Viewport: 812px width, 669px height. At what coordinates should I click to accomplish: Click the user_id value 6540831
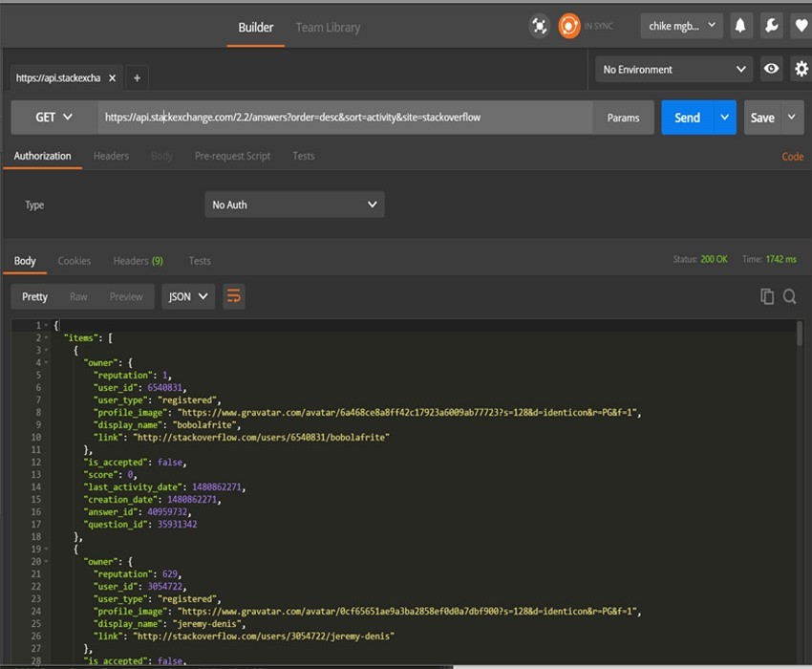point(164,388)
